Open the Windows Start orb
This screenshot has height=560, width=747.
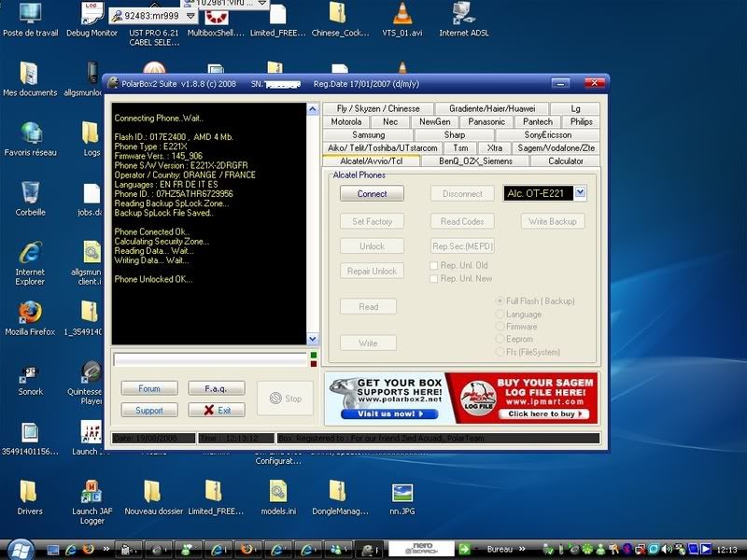pyautogui.click(x=20, y=550)
